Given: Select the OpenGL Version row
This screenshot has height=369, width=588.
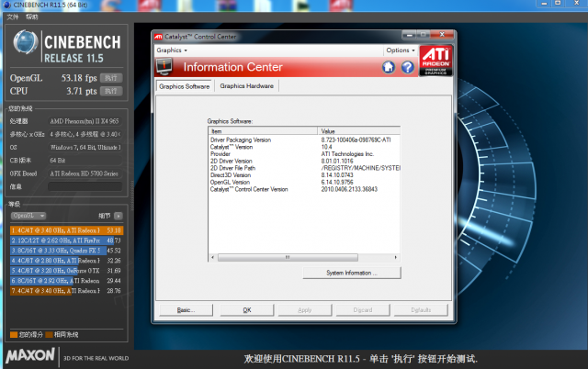Looking at the screenshot, I should pyautogui.click(x=304, y=183).
